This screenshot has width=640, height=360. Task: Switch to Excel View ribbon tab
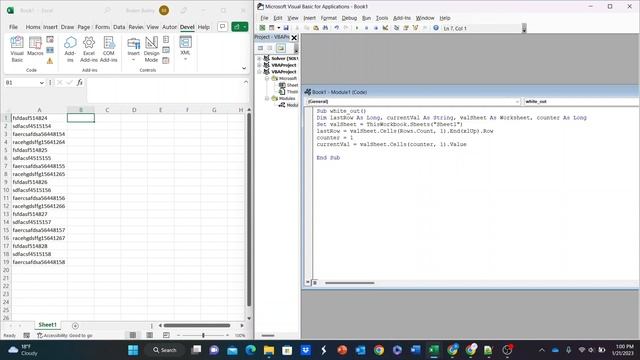(152, 27)
